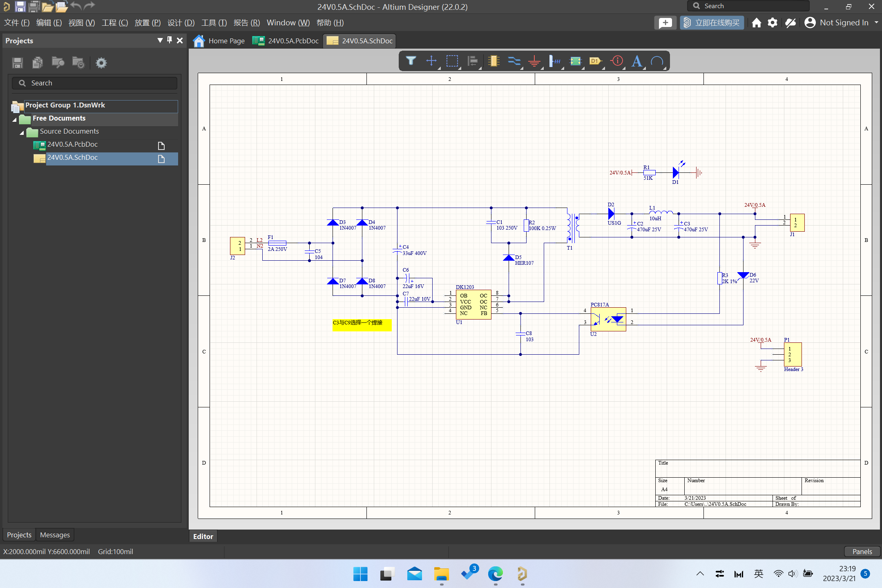Select the Editor tab at bottom
Image resolution: width=882 pixels, height=588 pixels.
203,537
